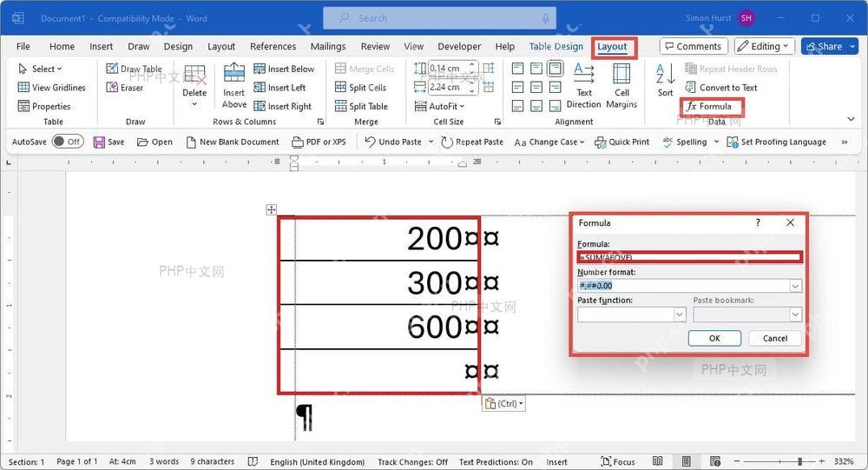The width and height of the screenshot is (868, 470).
Task: Click Repeat Paste
Action: coord(472,142)
